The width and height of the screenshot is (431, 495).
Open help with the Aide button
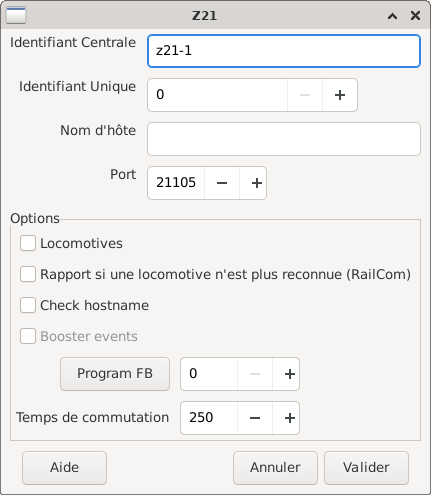64,468
